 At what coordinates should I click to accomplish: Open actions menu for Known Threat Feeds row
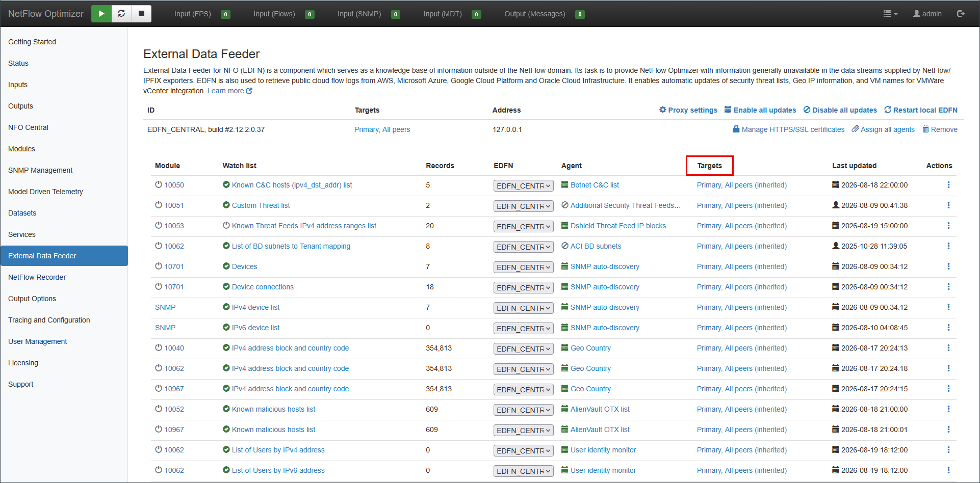point(948,226)
